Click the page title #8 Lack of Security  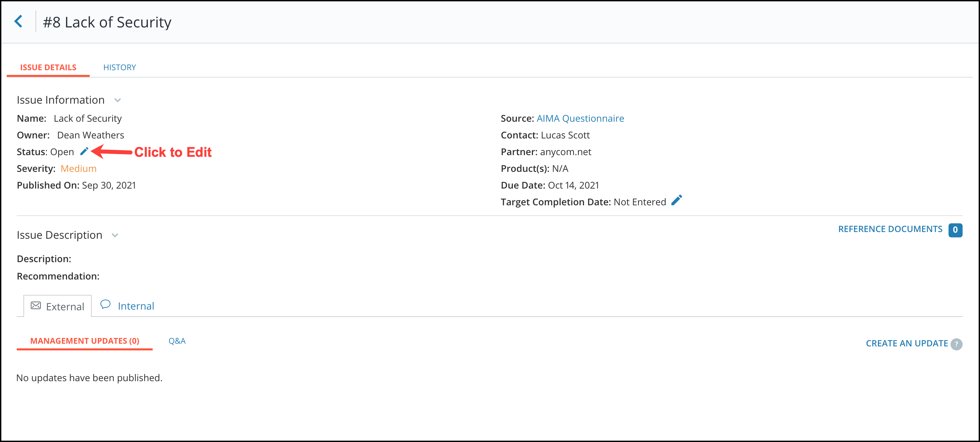pyautogui.click(x=107, y=22)
